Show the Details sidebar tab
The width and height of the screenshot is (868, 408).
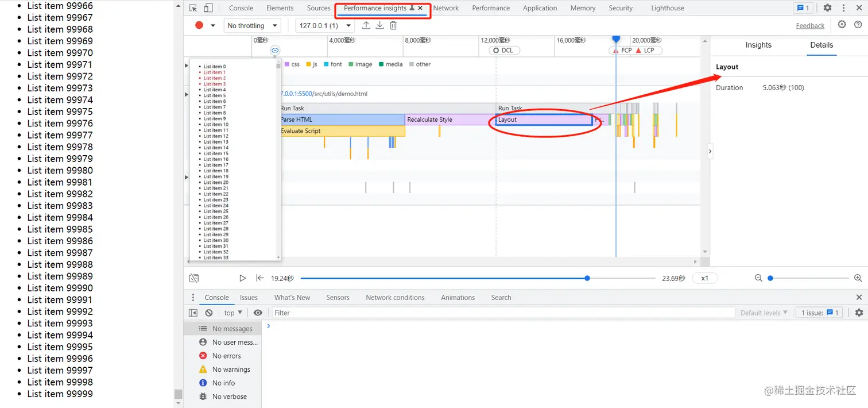click(821, 45)
